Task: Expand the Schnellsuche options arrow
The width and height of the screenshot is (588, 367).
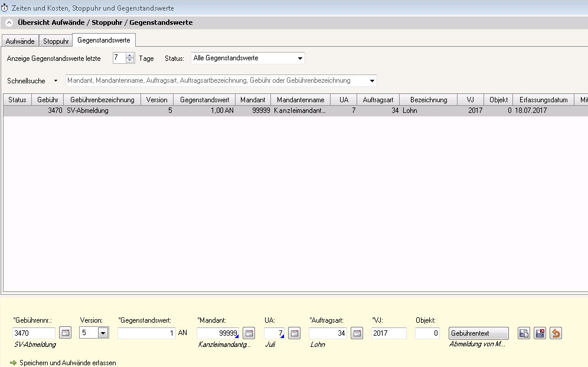Action: pos(55,81)
